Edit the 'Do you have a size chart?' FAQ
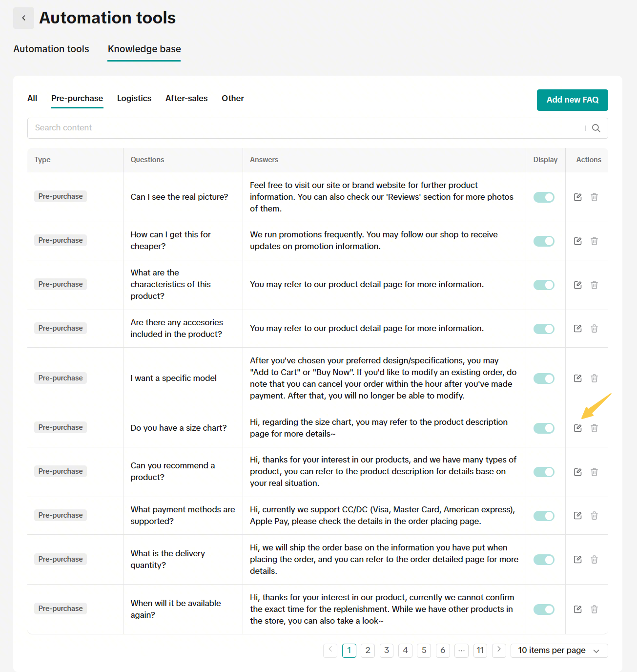The width and height of the screenshot is (637, 672). point(577,428)
